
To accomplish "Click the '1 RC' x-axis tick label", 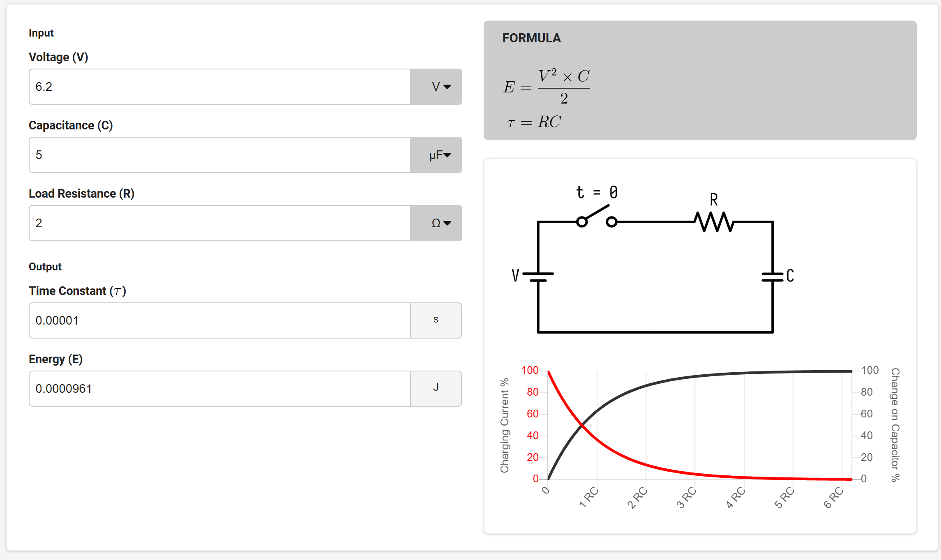I will click(588, 497).
